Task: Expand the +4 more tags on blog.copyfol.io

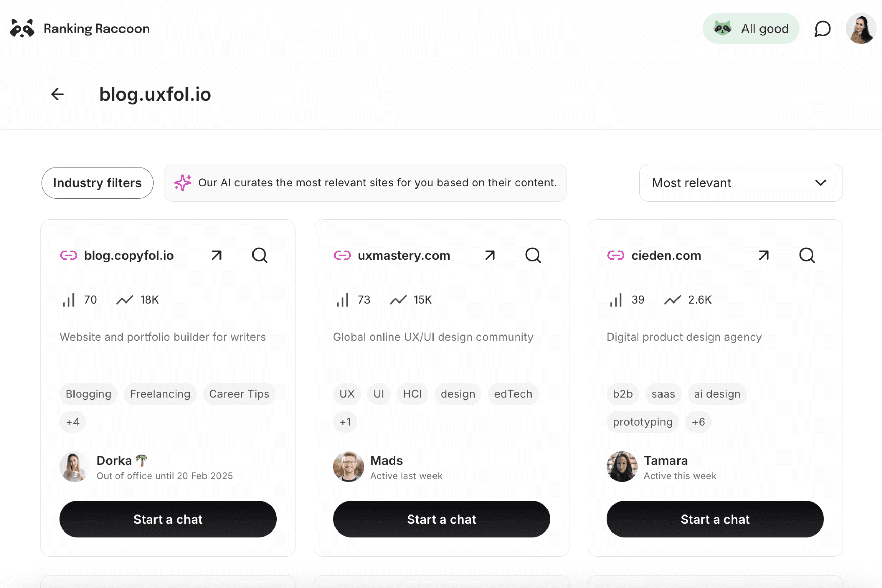Action: pyautogui.click(x=72, y=422)
